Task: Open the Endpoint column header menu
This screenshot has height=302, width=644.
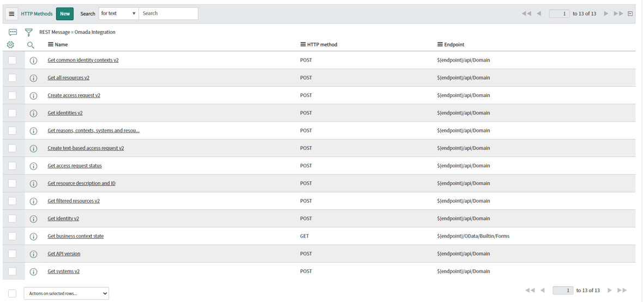Action: [x=441, y=44]
